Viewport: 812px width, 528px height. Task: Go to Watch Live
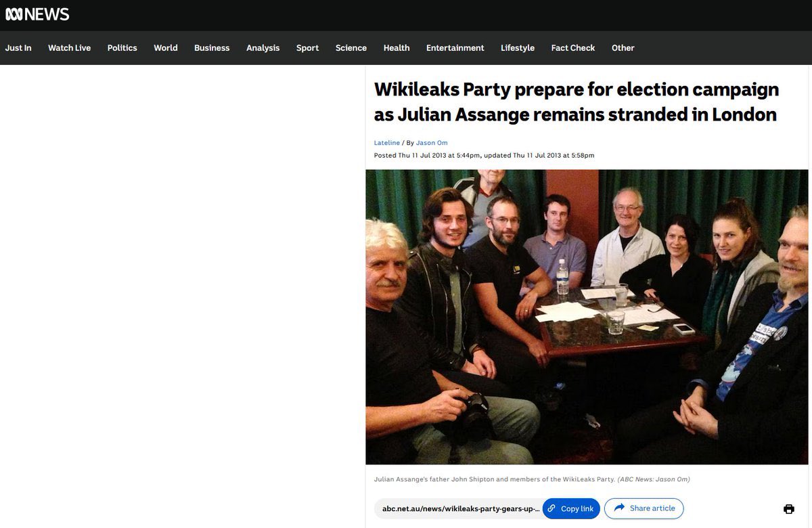[69, 48]
